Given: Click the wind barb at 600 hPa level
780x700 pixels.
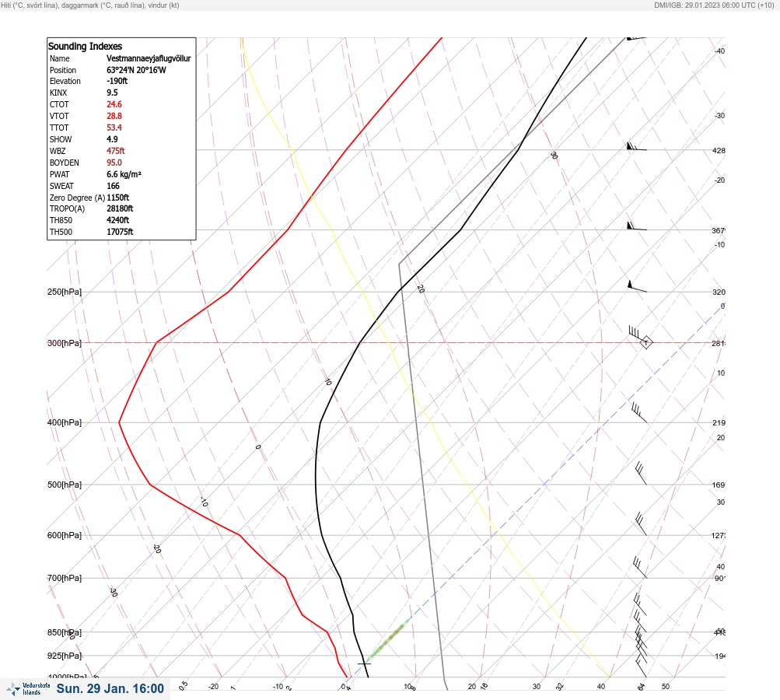Looking at the screenshot, I should 641,524.
